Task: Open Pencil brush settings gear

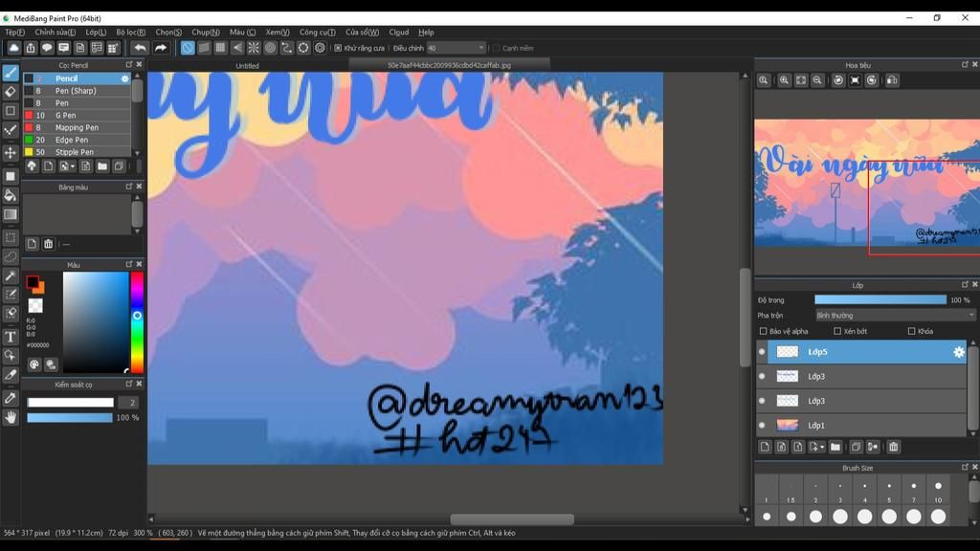Action: pos(125,78)
